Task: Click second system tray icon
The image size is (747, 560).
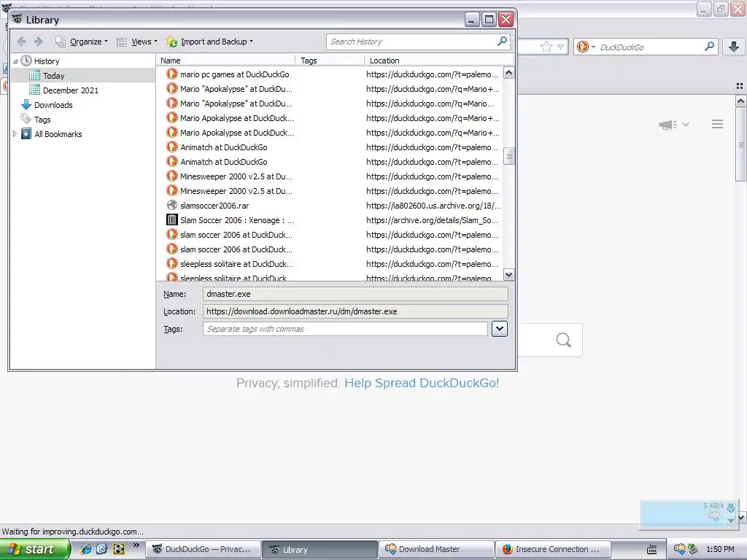Action: (692, 549)
